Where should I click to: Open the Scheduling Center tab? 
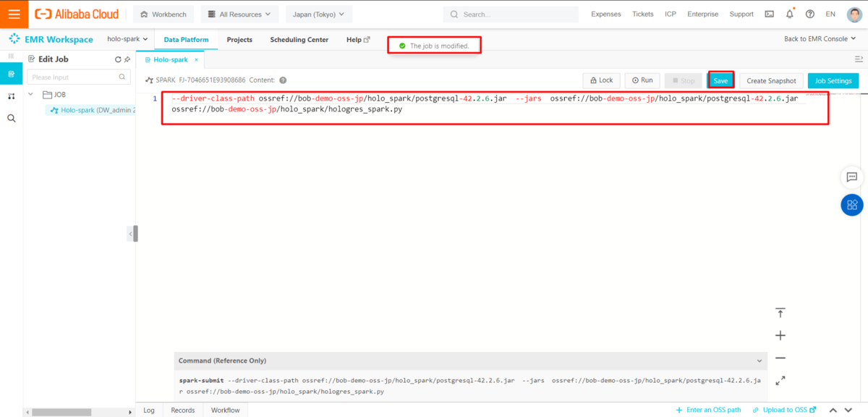click(x=299, y=40)
